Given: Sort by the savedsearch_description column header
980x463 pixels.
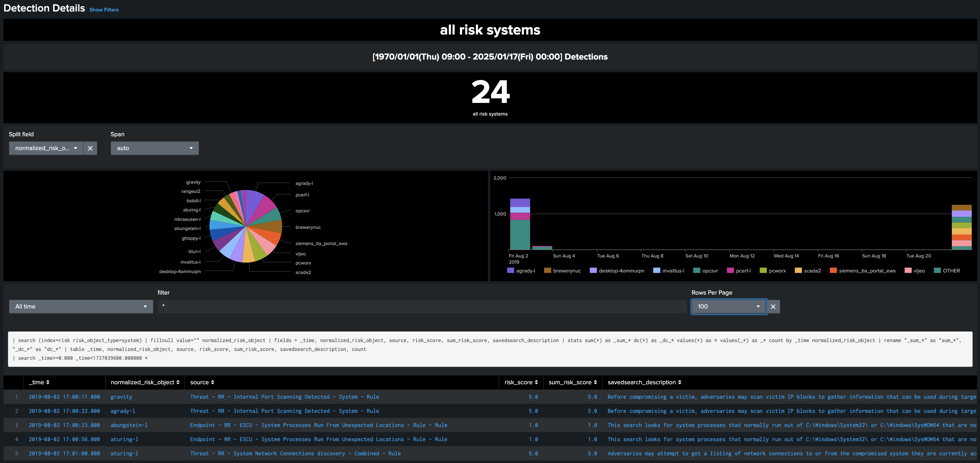Looking at the screenshot, I should coord(645,382).
